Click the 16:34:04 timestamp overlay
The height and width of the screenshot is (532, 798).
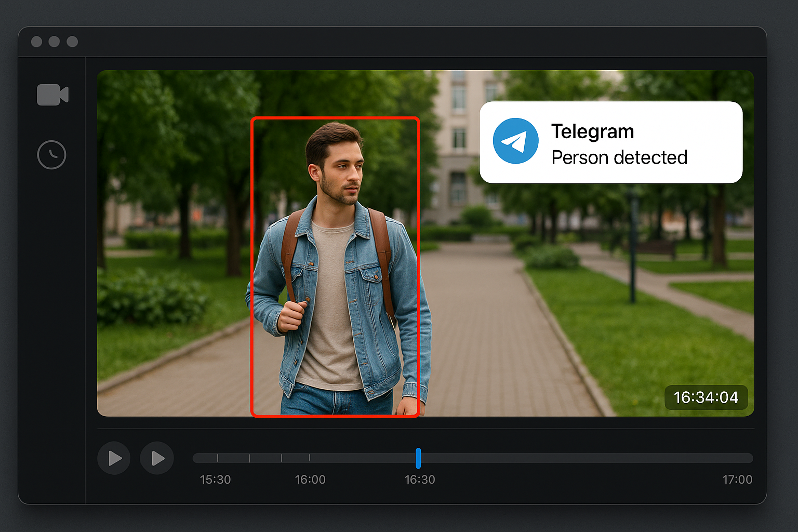click(x=706, y=397)
